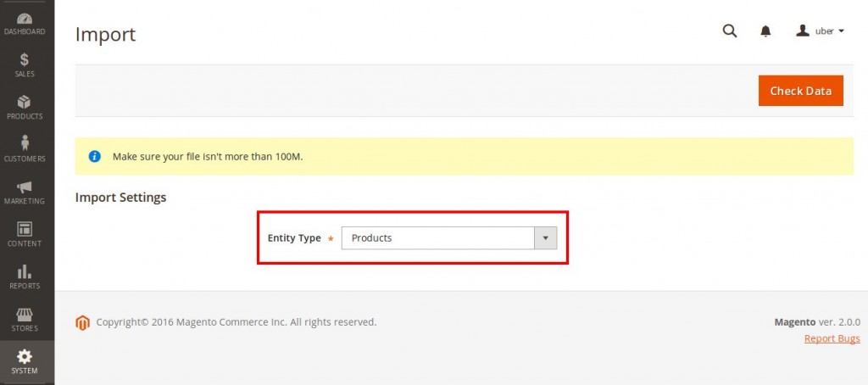This screenshot has height=385, width=868.
Task: Open the Entity Type dropdown
Action: 437,238
